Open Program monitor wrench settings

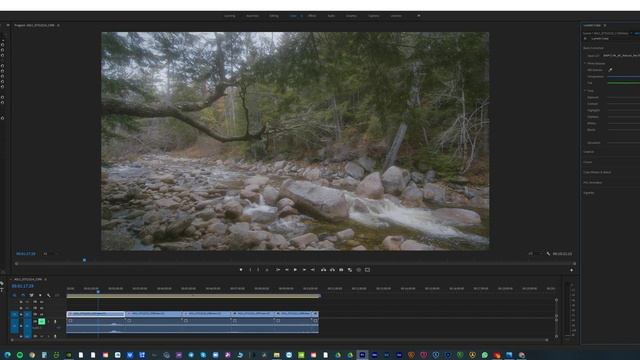pyautogui.click(x=548, y=254)
